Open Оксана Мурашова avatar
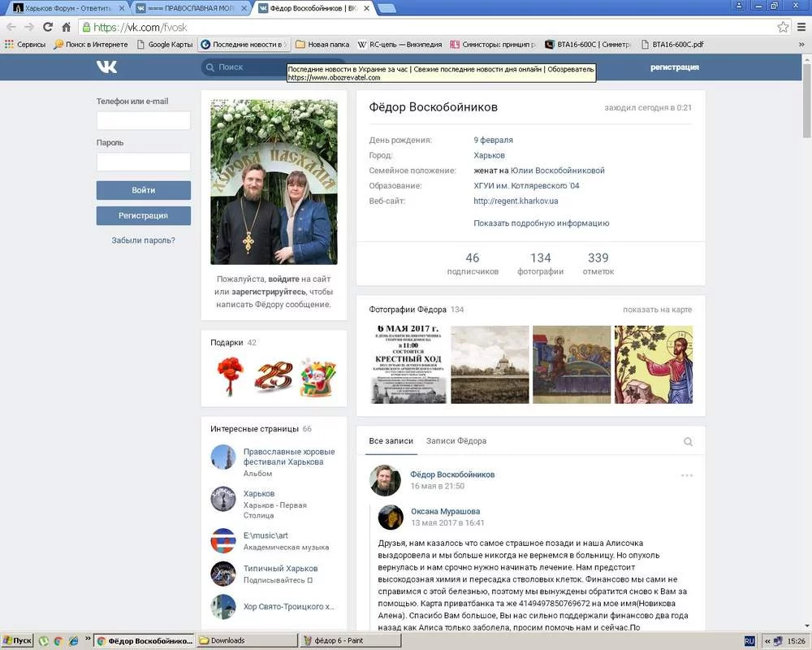This screenshot has width=812, height=650. click(391, 517)
